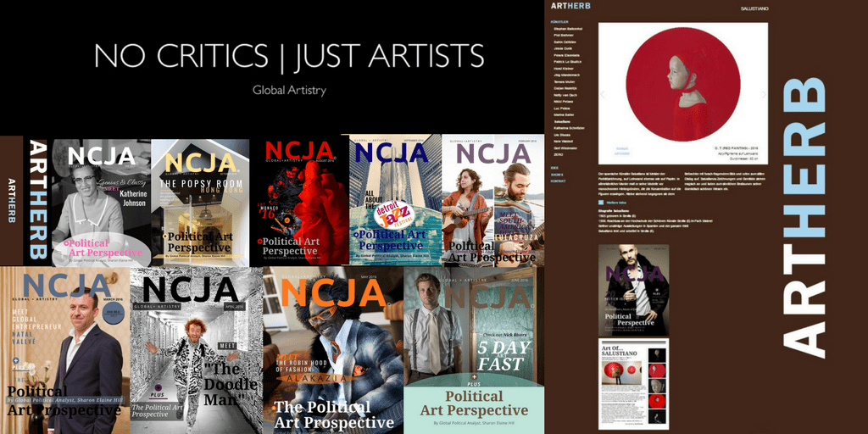Open the Weitere Infos link
The height and width of the screenshot is (434, 868).
click(616, 203)
